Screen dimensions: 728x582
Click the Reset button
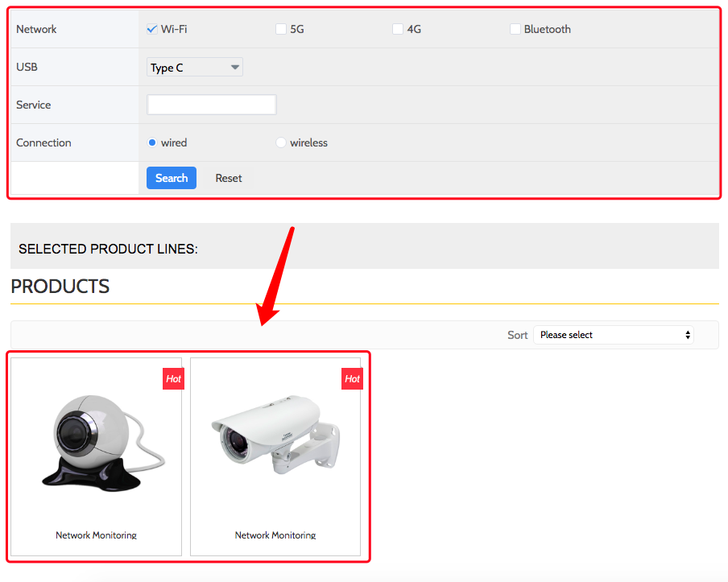229,178
